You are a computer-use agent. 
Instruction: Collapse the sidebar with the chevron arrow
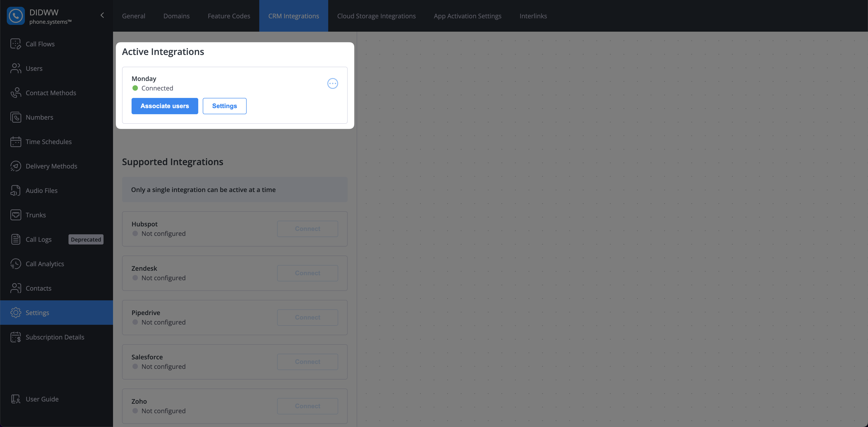click(x=102, y=15)
